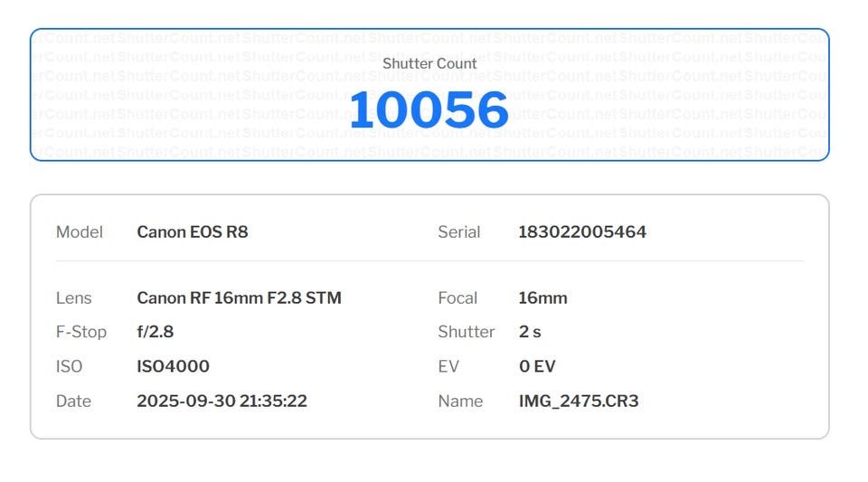Click the 'Date' field label

pyautogui.click(x=73, y=402)
